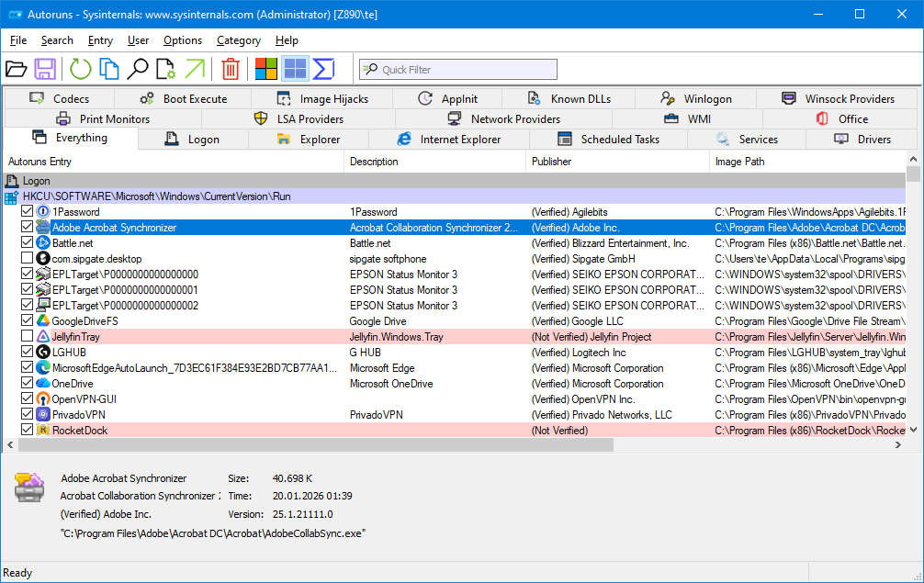Viewport: 924px width, 583px height.
Task: Delete the selected entry via trash icon
Action: pyautogui.click(x=231, y=69)
